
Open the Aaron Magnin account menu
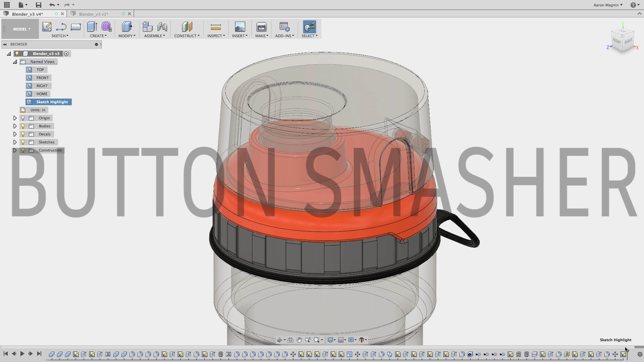[x=608, y=5]
